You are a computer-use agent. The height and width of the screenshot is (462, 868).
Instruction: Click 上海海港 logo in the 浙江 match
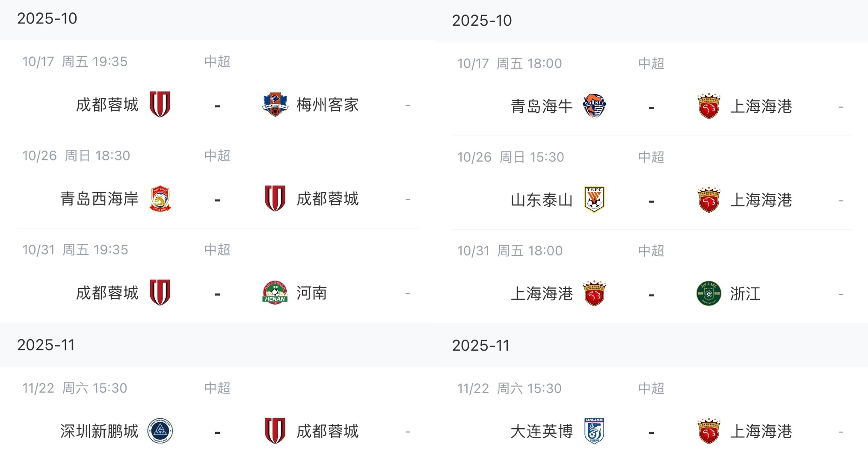(594, 293)
